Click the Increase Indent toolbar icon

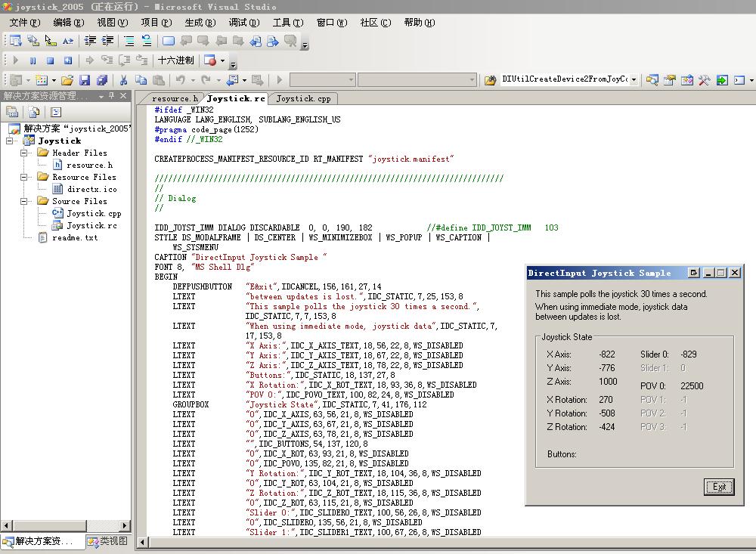coord(107,41)
